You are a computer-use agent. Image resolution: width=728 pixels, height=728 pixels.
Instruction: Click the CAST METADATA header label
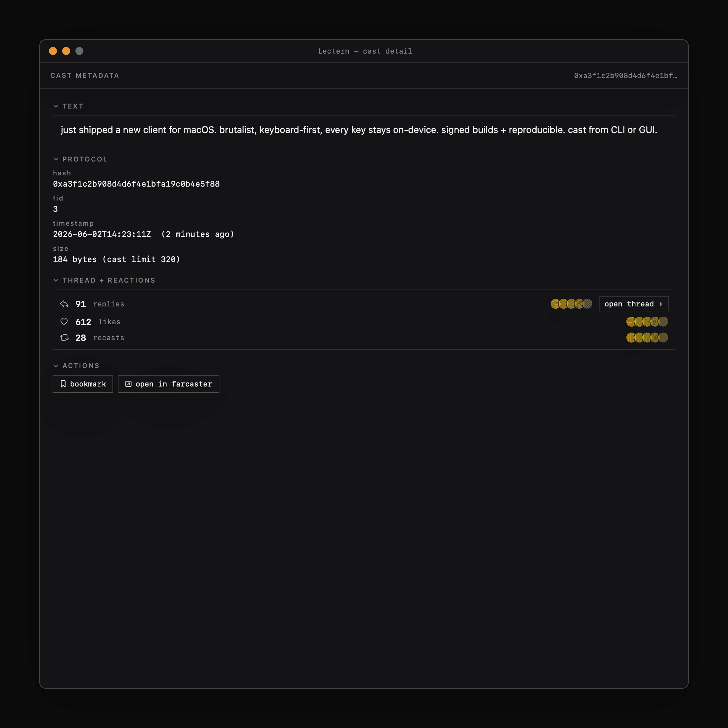[x=85, y=75]
